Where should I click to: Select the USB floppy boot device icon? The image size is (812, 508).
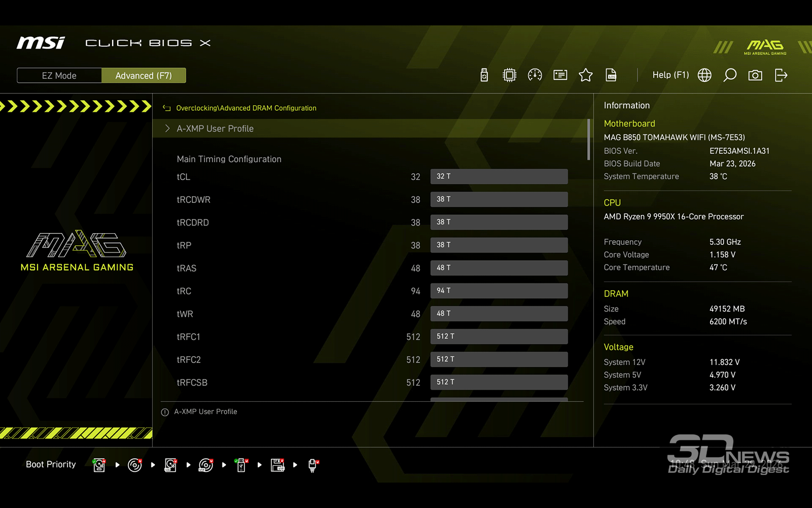277,465
